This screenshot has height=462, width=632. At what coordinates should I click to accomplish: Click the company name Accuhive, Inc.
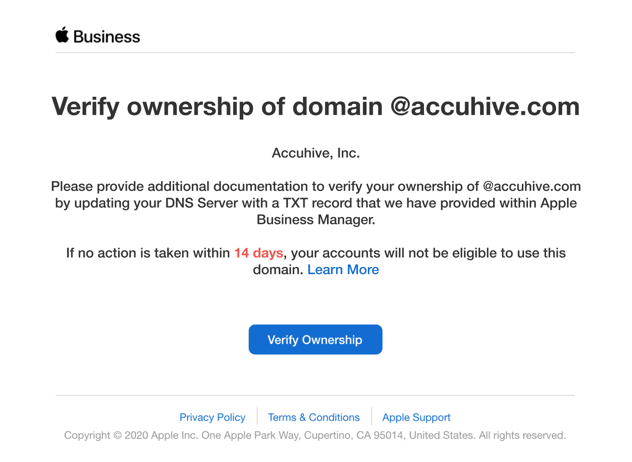[316, 153]
